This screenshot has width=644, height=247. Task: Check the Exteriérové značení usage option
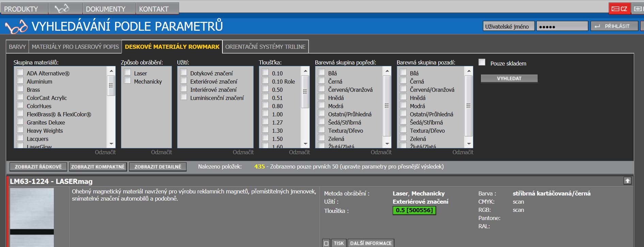pyautogui.click(x=184, y=81)
